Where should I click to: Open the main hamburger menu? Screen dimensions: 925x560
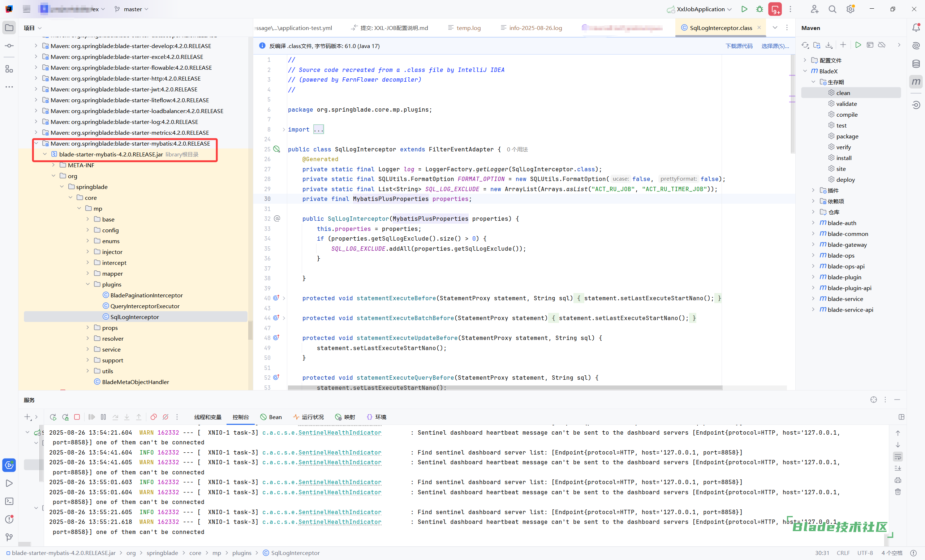[x=26, y=9]
